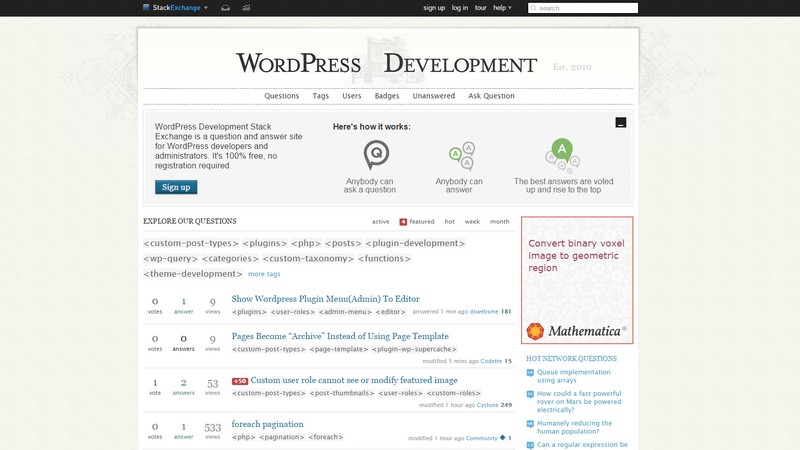Click the page-template tag
The width and height of the screenshot is (800, 450).
coord(339,349)
